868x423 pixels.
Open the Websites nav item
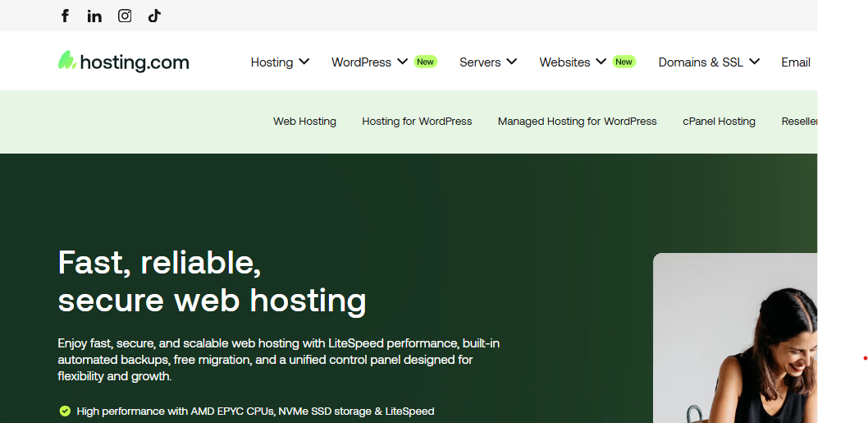click(x=564, y=62)
